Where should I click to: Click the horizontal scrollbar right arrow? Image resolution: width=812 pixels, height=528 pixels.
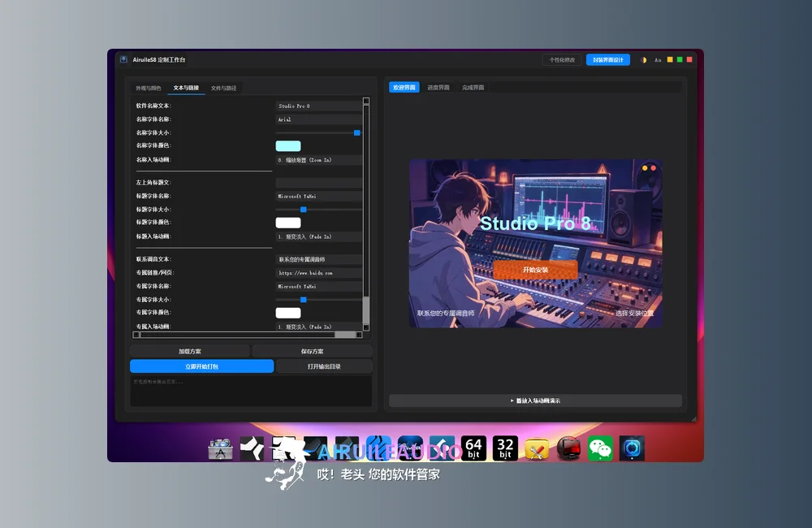point(359,335)
